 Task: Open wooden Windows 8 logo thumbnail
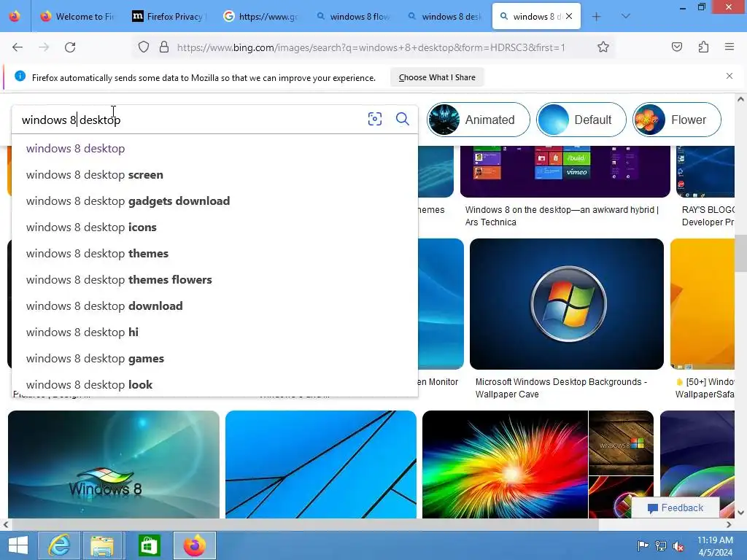[x=622, y=443]
